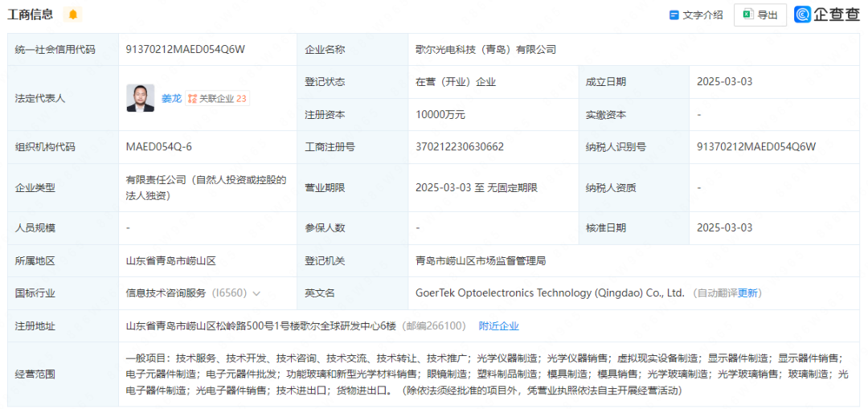
Task: Click registration status 在营（开业）企业
Action: (456, 82)
